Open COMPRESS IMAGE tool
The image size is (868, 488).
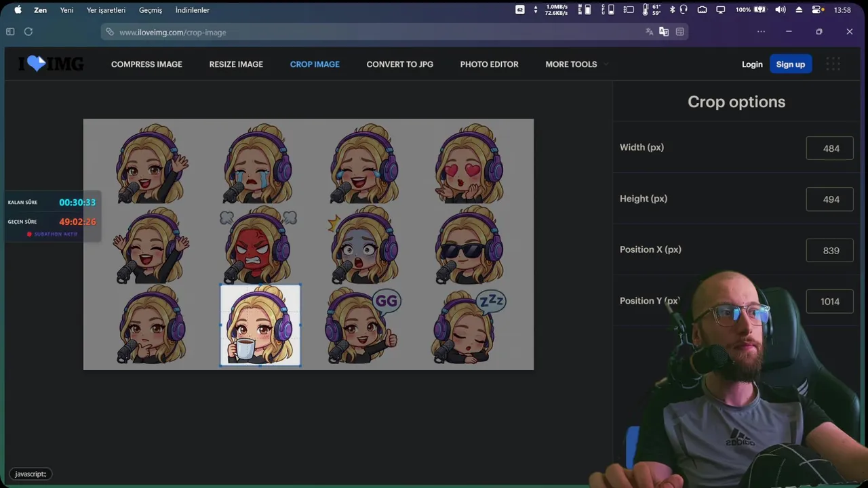(x=146, y=64)
